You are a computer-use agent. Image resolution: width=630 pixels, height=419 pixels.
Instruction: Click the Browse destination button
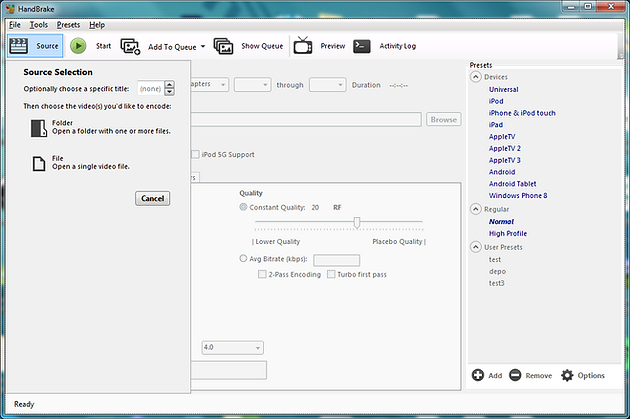tap(444, 119)
